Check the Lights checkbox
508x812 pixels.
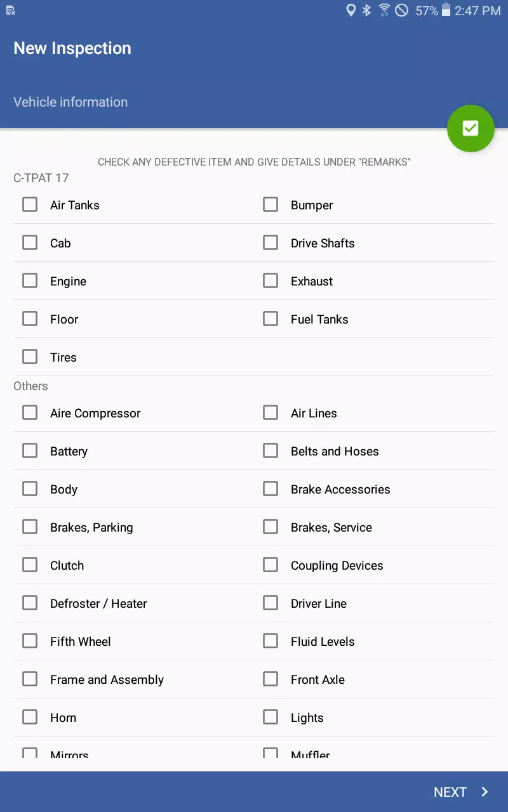pyautogui.click(x=271, y=717)
